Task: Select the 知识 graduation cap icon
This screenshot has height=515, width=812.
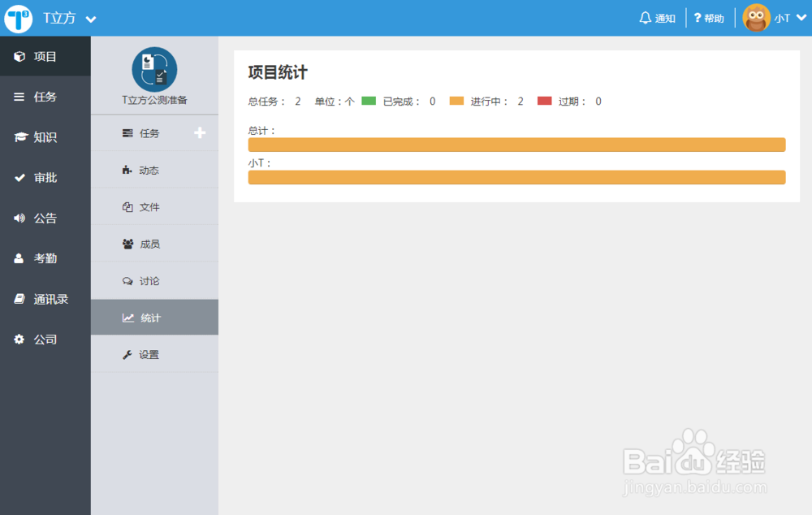Action: coord(20,136)
